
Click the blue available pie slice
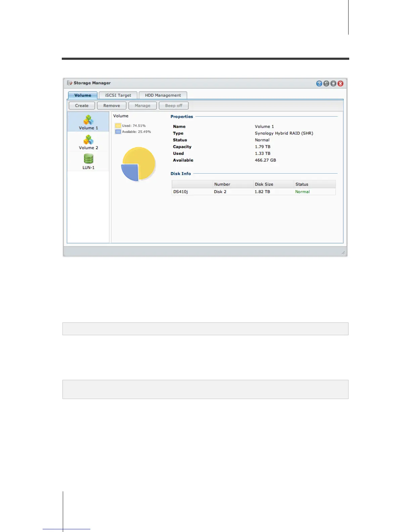pyautogui.click(x=130, y=172)
